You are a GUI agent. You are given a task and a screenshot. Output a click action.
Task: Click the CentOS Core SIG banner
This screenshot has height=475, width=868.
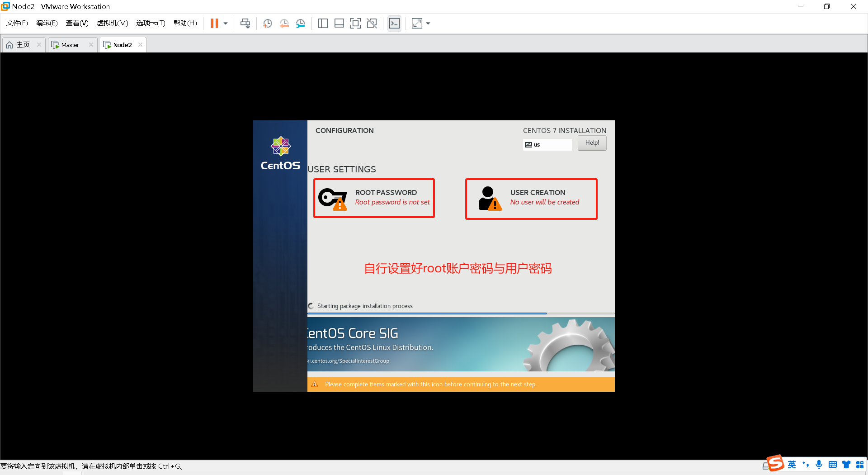pos(461,345)
